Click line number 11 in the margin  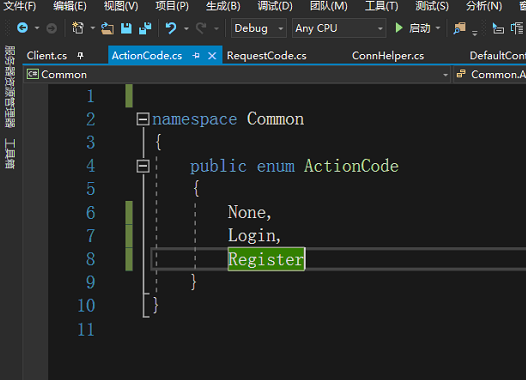coord(86,329)
